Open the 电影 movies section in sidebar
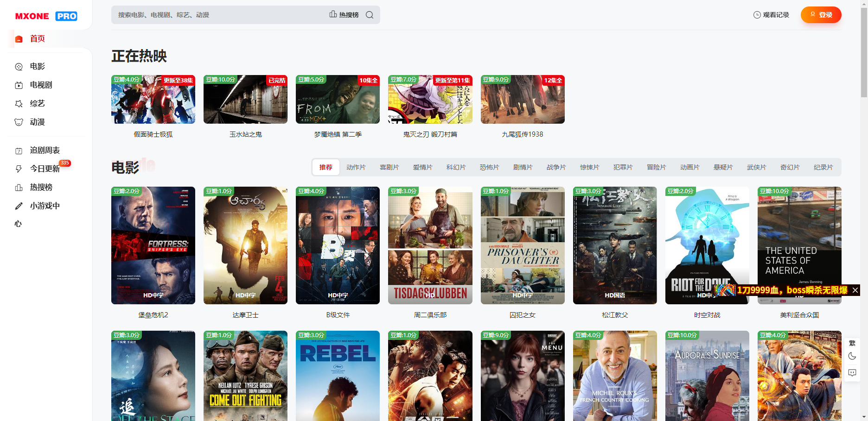 (x=38, y=67)
